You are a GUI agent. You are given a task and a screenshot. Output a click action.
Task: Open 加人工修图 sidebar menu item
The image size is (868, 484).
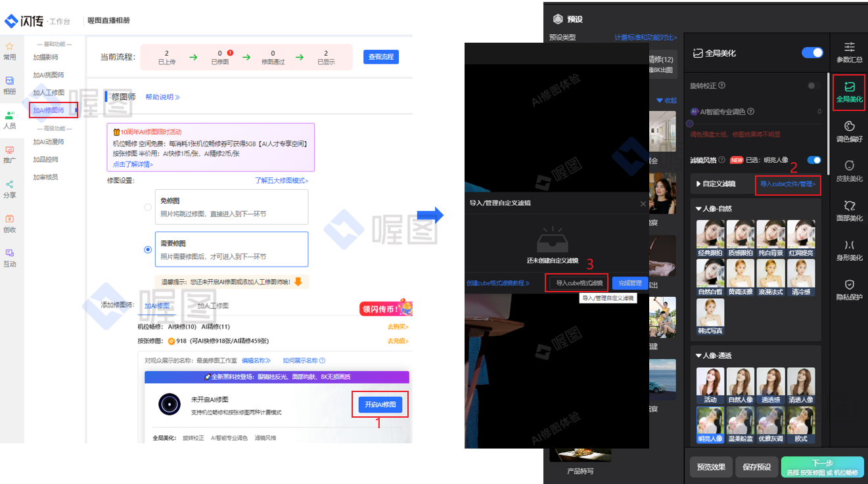tap(49, 93)
